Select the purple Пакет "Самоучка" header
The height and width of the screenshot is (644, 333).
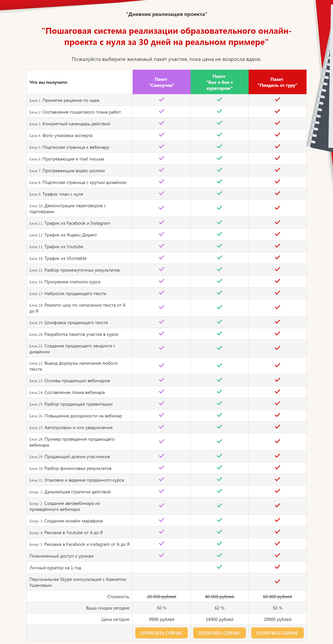(161, 82)
